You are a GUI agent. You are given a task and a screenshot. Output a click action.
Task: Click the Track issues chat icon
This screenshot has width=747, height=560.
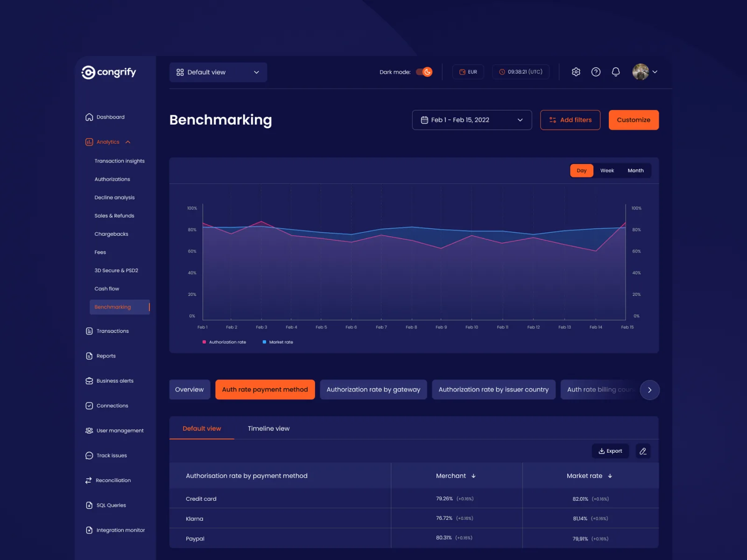coord(89,455)
